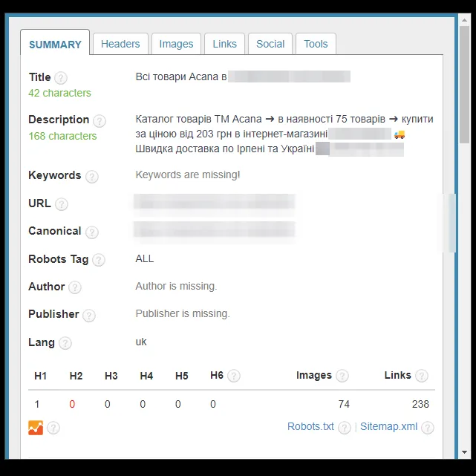The width and height of the screenshot is (476, 476).
Task: Click the vertical scrollbar thumb
Action: [464, 85]
